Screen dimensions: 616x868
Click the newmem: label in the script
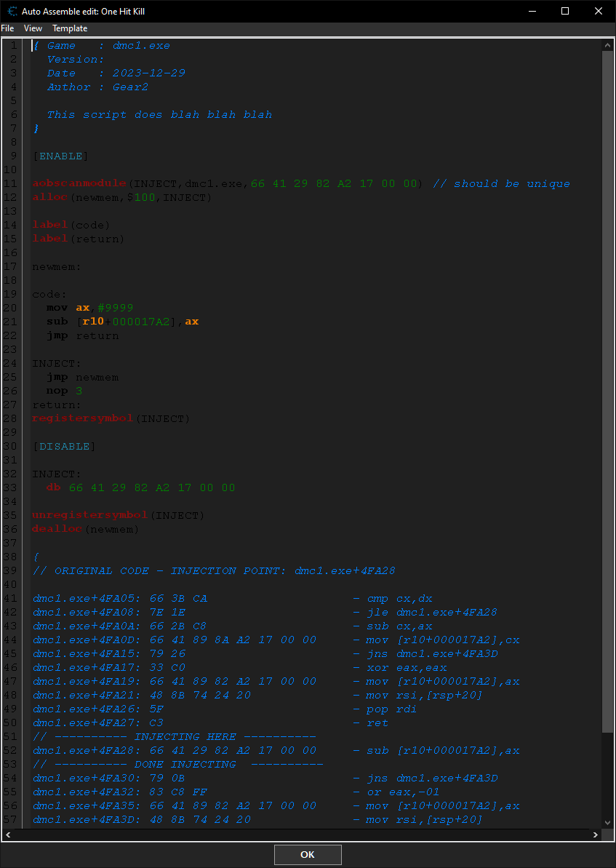(x=55, y=266)
